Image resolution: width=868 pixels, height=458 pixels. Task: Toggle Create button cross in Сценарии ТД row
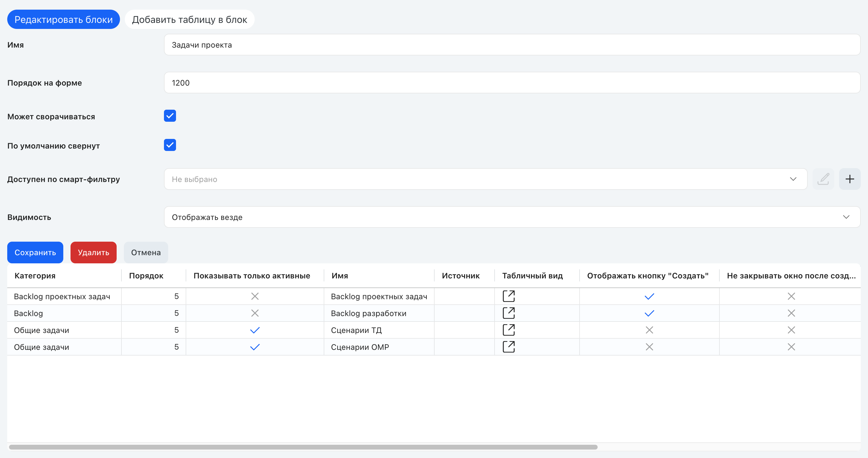point(649,330)
